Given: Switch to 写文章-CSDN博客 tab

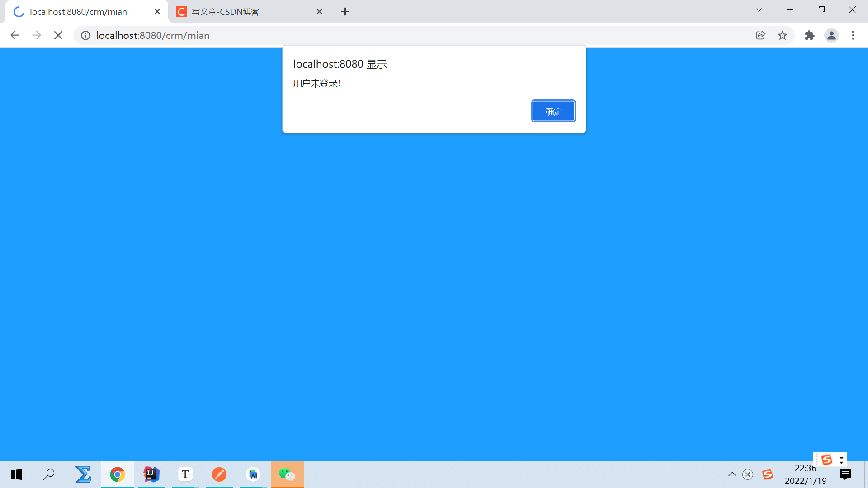Looking at the screenshot, I should pos(244,12).
